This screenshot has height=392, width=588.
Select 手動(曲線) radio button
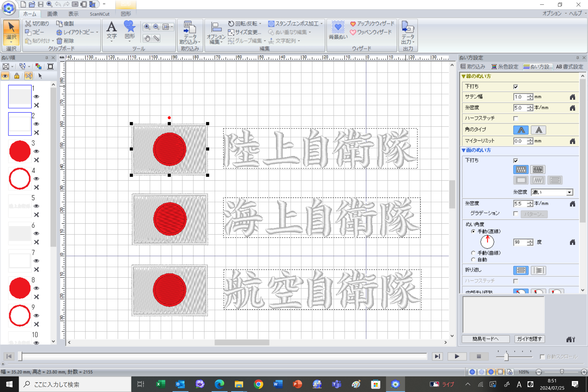click(473, 253)
